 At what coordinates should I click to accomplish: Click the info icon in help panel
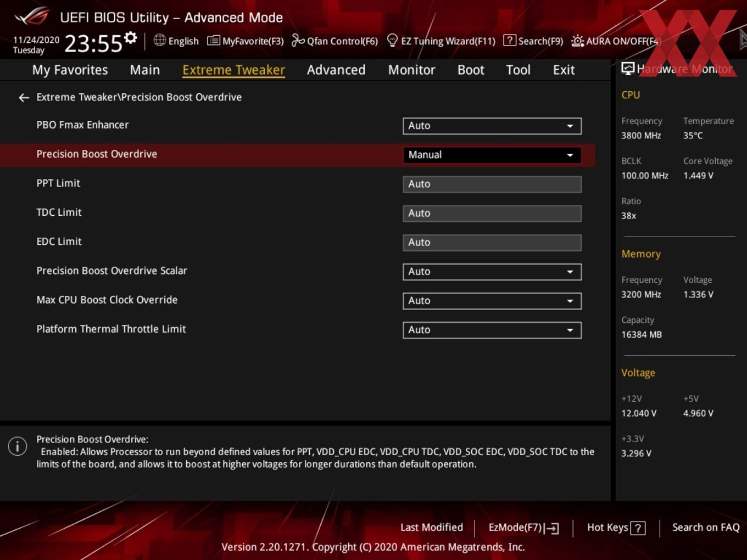[x=18, y=446]
